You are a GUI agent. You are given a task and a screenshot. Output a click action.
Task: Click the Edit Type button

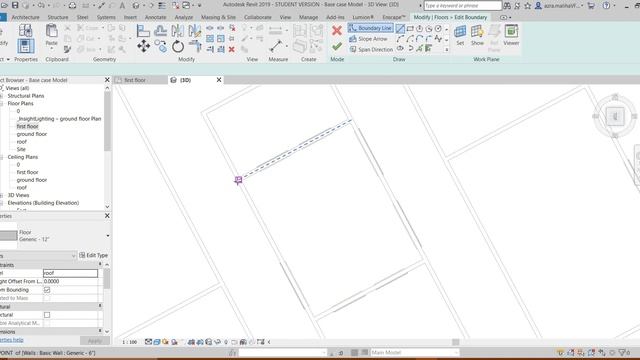tap(93, 255)
